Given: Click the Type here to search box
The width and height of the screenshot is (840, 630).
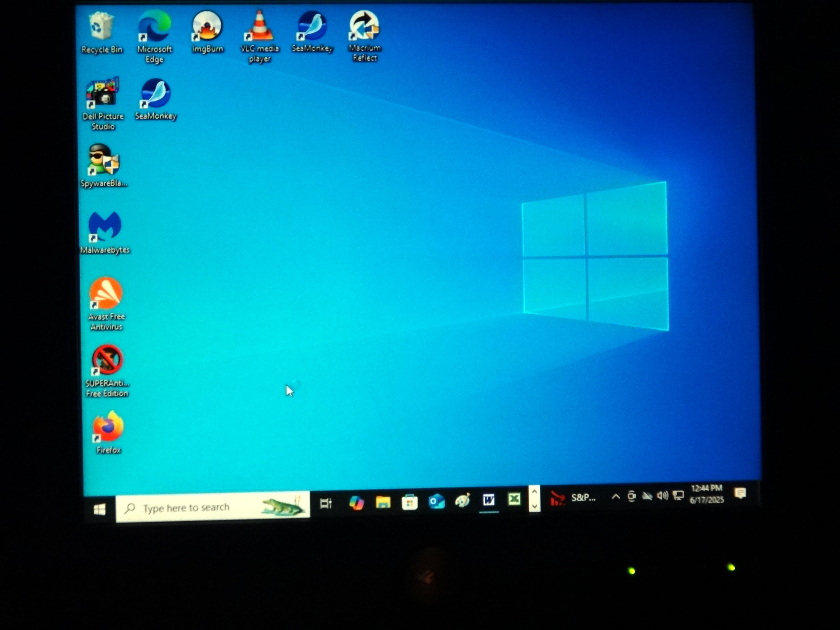Looking at the screenshot, I should coord(213,507).
